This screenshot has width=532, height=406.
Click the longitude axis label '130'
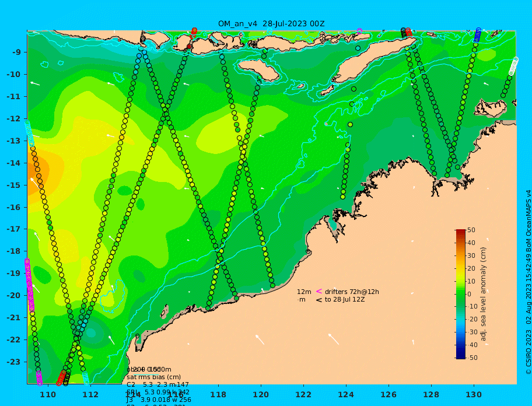coord(474,394)
